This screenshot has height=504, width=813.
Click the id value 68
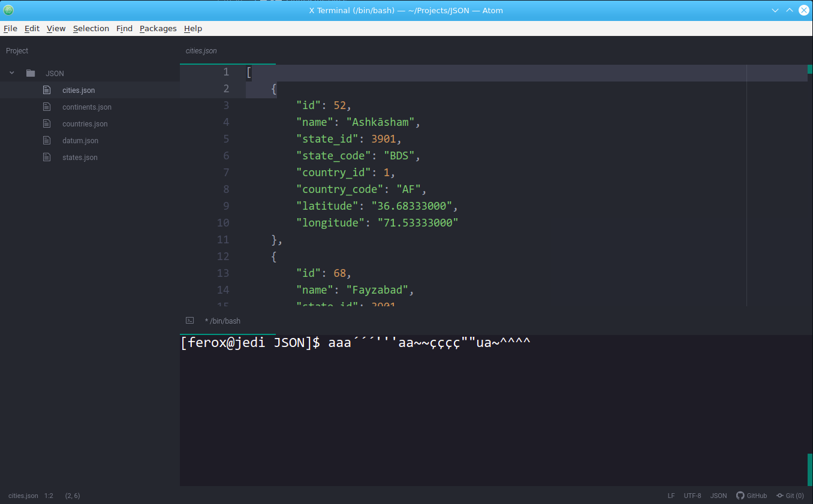(340, 273)
